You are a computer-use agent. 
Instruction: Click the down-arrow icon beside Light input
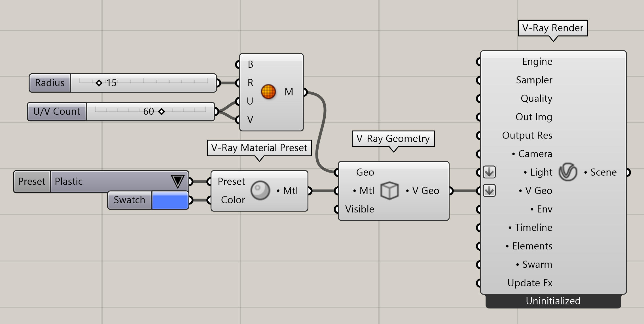(490, 172)
